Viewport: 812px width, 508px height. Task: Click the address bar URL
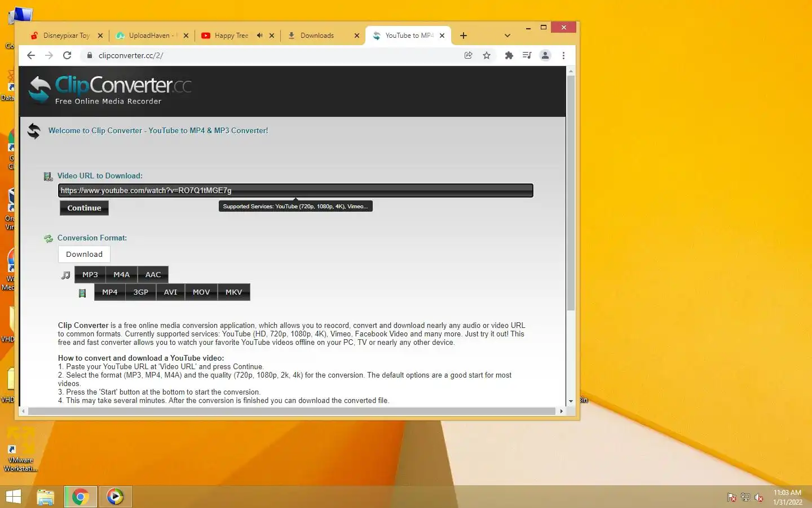click(131, 55)
